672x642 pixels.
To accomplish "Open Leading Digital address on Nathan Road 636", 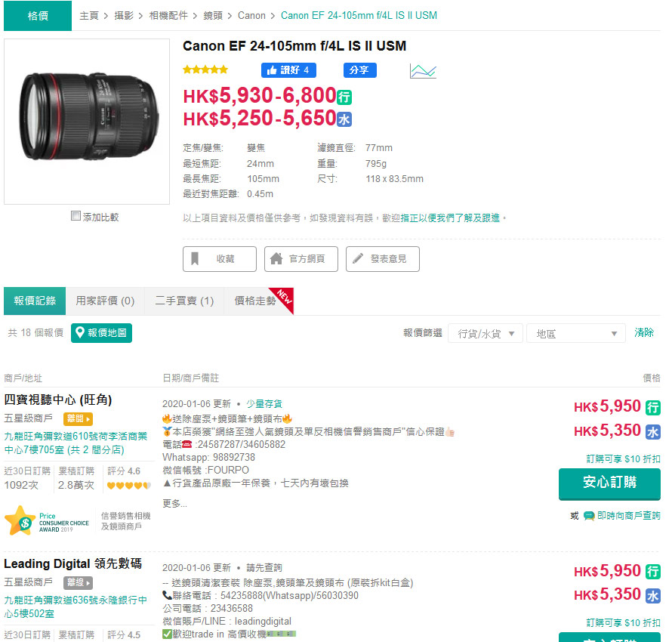I will pos(76,607).
